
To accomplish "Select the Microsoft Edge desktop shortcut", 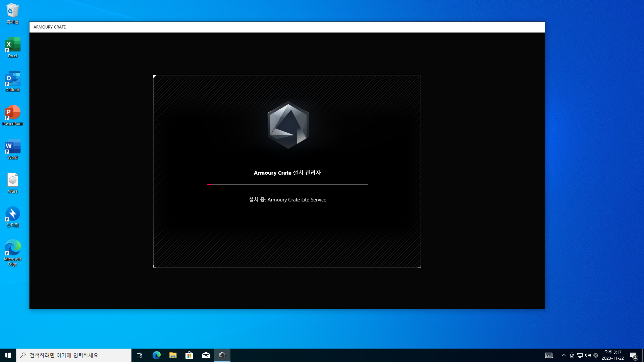I will (12, 253).
